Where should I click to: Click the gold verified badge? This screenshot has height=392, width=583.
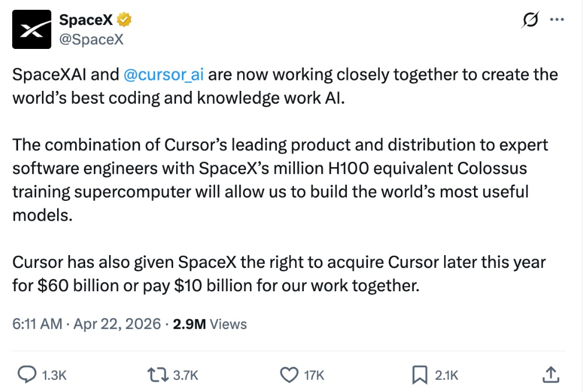125,20
